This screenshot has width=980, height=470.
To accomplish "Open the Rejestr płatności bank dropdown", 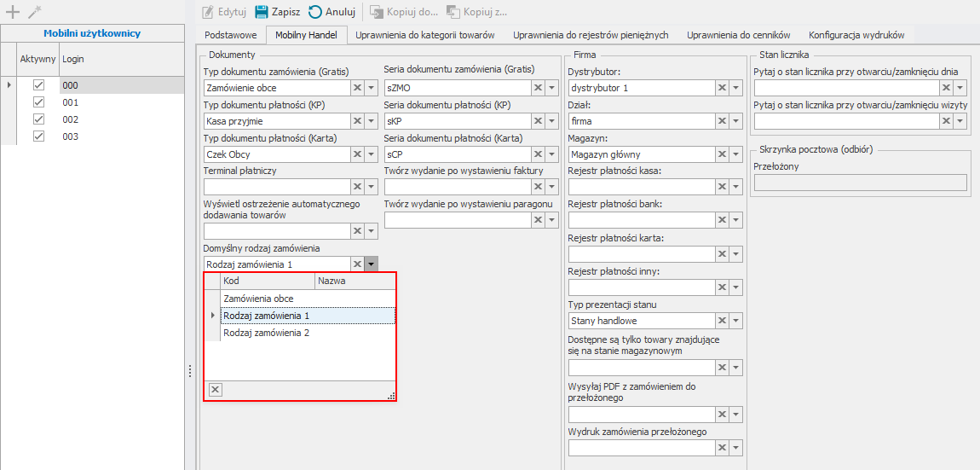I will point(735,221).
